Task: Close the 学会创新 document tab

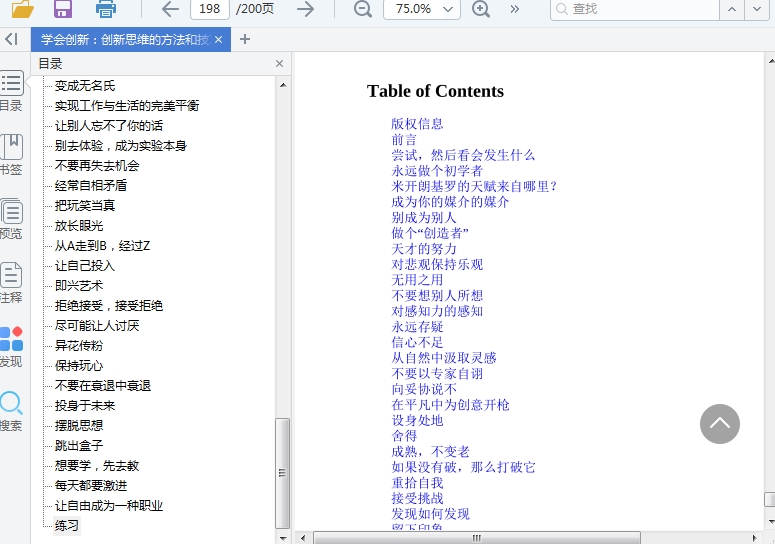Action: [219, 40]
